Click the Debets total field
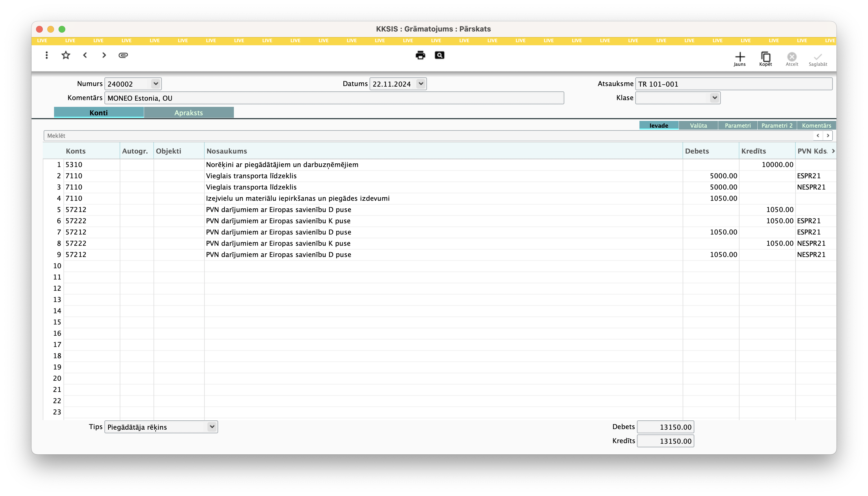868x496 pixels. click(x=665, y=427)
